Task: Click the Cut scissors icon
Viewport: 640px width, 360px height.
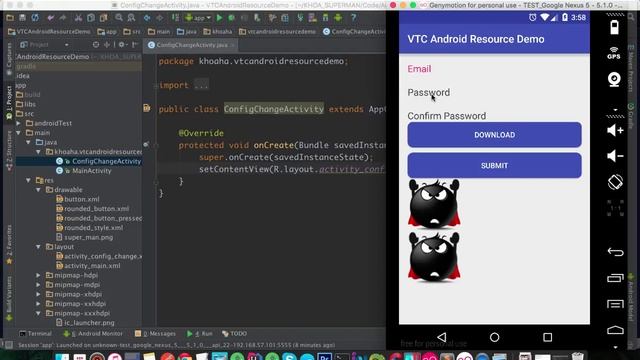Action: point(78,18)
